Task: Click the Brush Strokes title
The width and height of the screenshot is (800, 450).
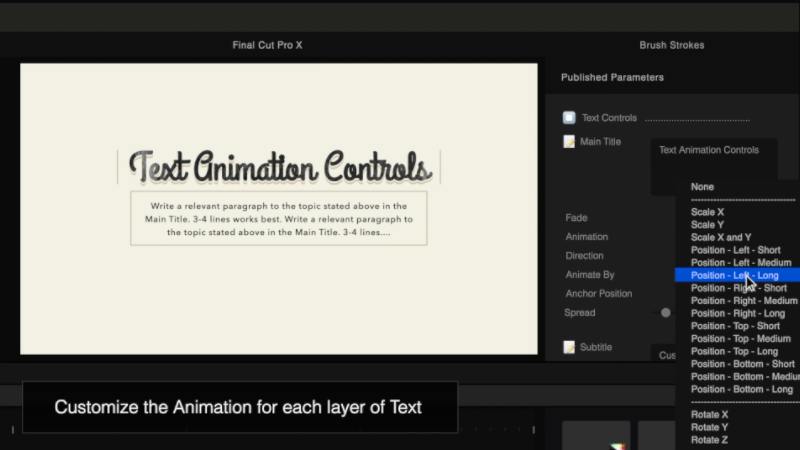Action: (671, 45)
